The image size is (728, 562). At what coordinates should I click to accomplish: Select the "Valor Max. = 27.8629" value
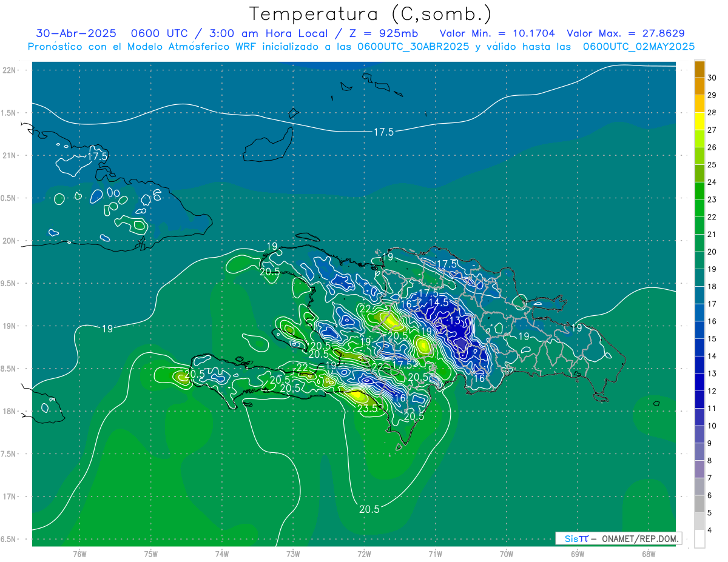tap(625, 33)
